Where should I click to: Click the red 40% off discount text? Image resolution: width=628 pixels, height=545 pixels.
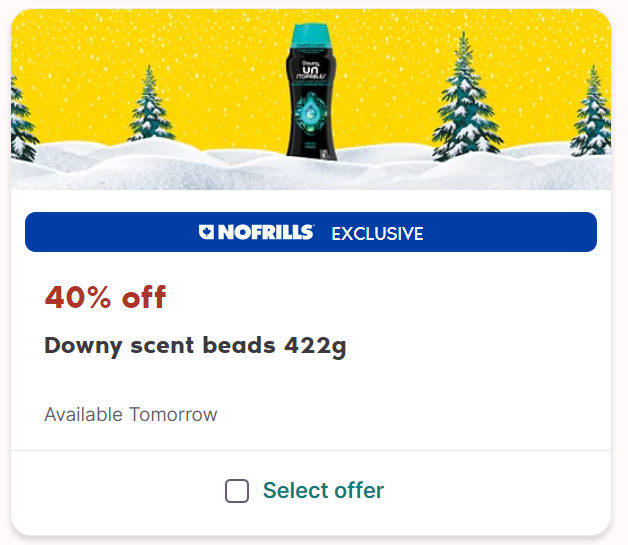[x=105, y=297]
